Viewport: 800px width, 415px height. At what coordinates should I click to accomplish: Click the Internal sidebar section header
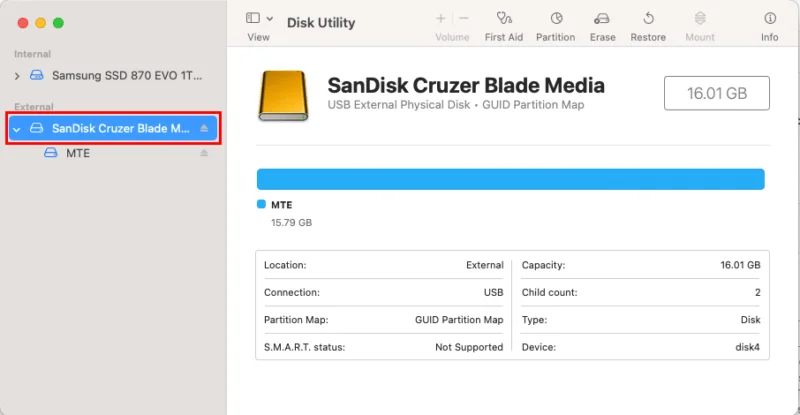[32, 54]
